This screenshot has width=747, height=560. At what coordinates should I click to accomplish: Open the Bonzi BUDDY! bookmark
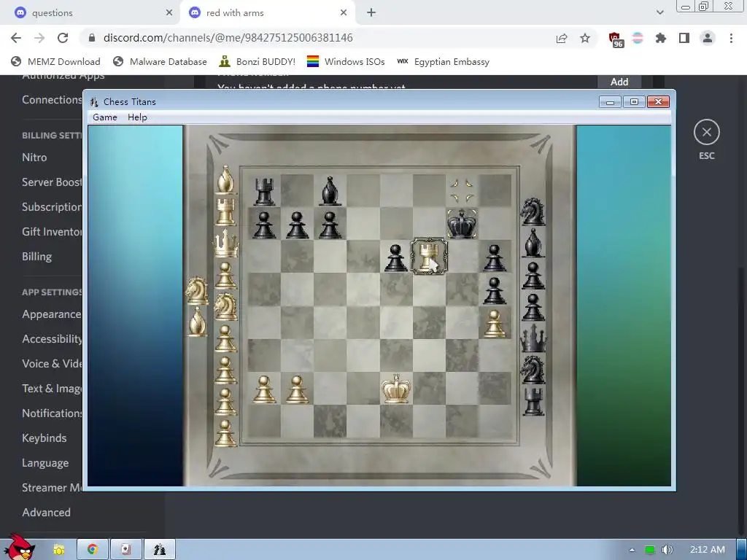tap(258, 61)
